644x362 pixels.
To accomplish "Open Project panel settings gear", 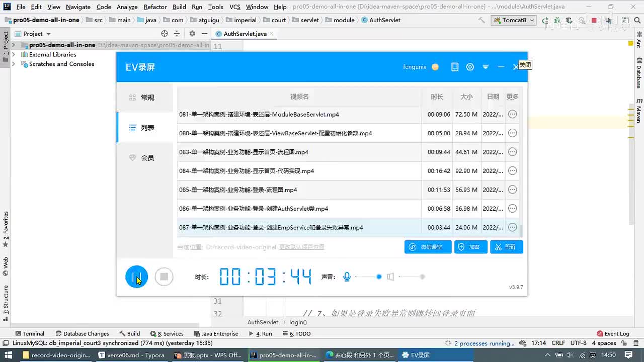I will (192, 34).
